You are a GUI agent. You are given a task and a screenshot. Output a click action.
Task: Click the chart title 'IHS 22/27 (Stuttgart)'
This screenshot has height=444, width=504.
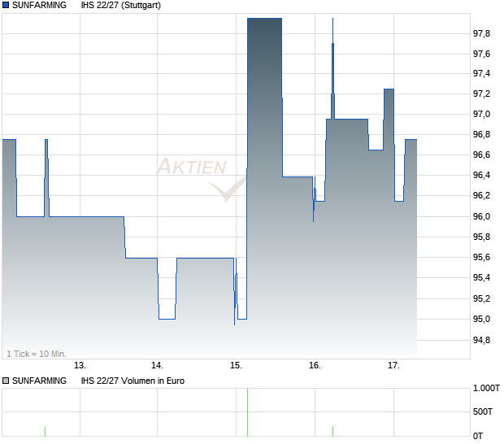click(x=120, y=5)
